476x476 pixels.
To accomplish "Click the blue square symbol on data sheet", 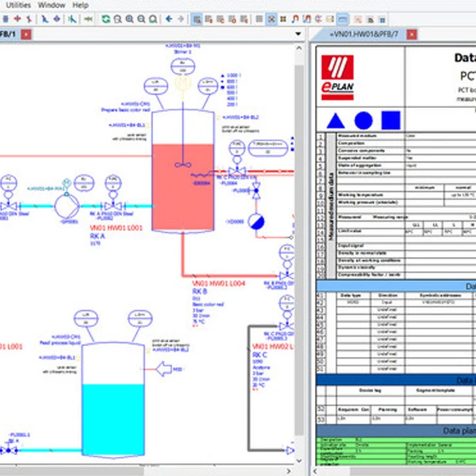I will click(390, 120).
